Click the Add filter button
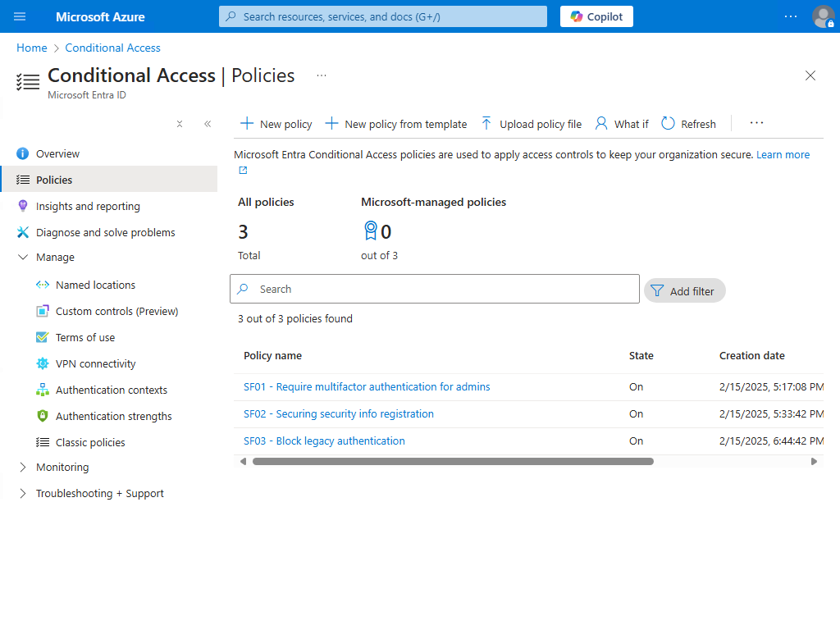 tap(684, 290)
